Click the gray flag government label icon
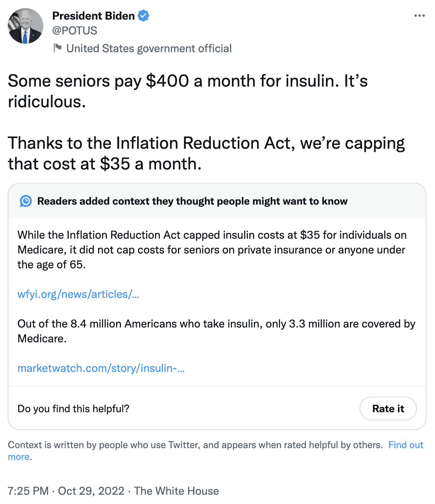The image size is (435, 504). coord(57,48)
